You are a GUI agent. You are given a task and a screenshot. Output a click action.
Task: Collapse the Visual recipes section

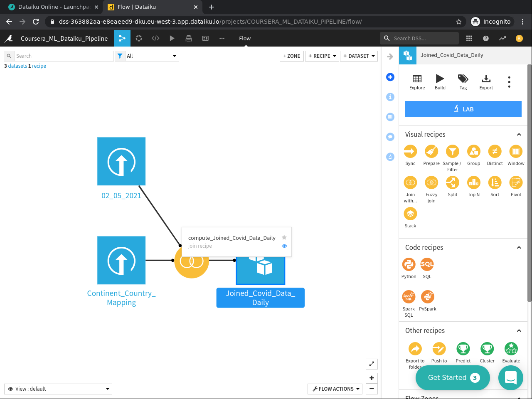tap(519, 134)
